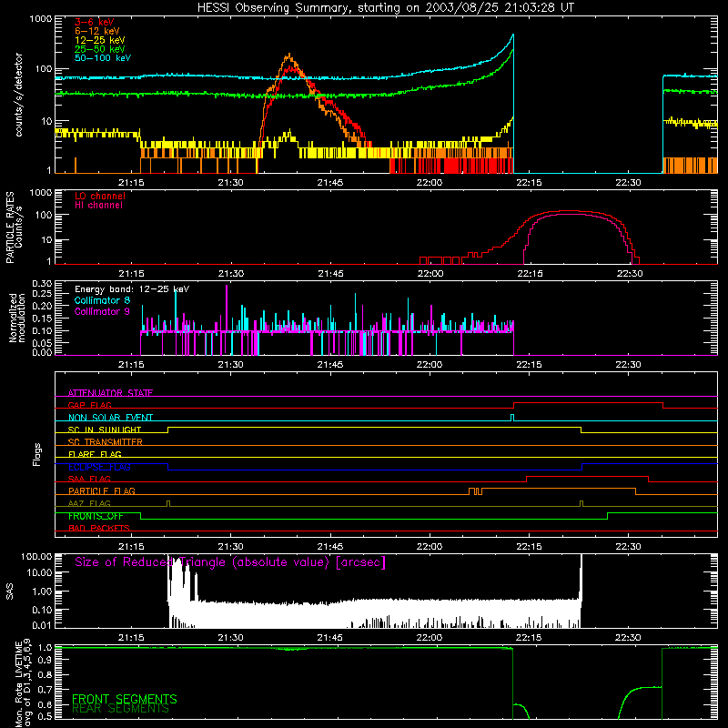This screenshot has width=728, height=728.
Task: Select the 3-6 keV legend label
Action: (x=95, y=22)
